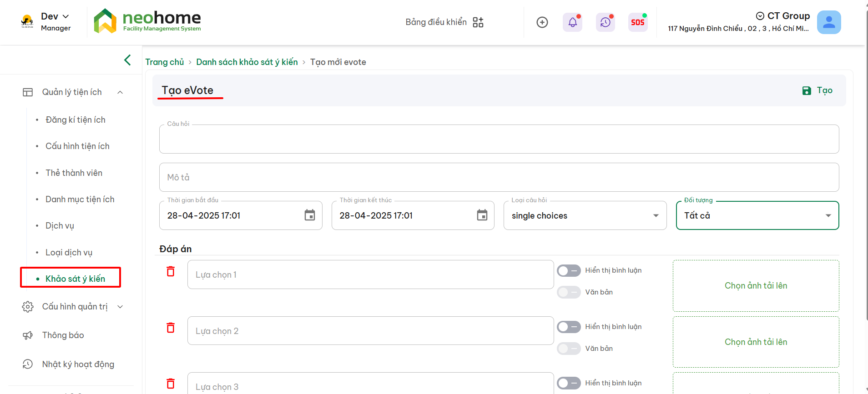Image resolution: width=868 pixels, height=394 pixels.
Task: Open Dịch vụ menu item
Action: click(x=60, y=226)
